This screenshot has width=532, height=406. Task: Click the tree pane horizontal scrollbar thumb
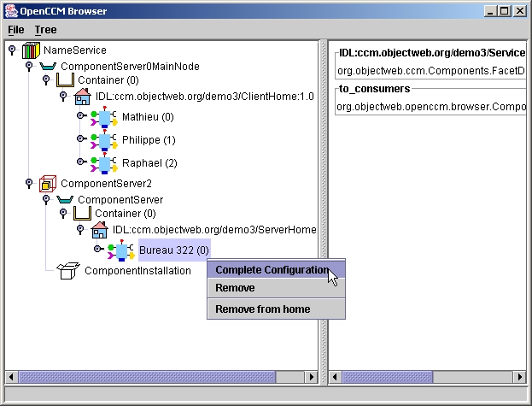pyautogui.click(x=147, y=377)
